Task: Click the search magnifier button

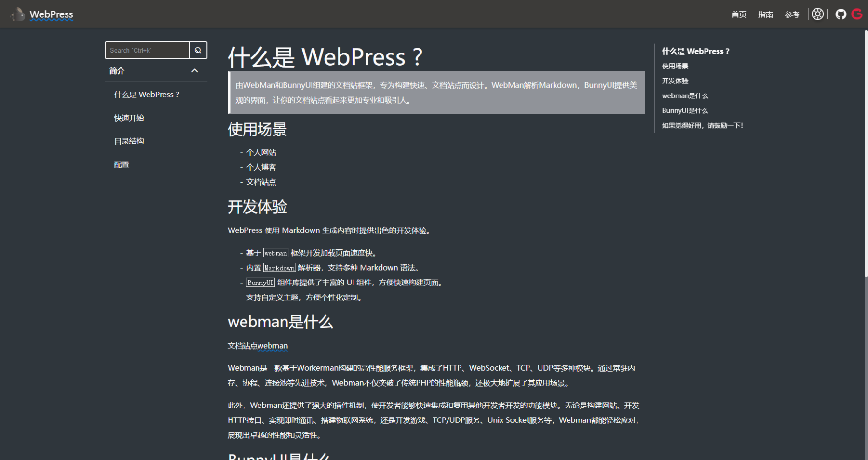Action: point(198,50)
